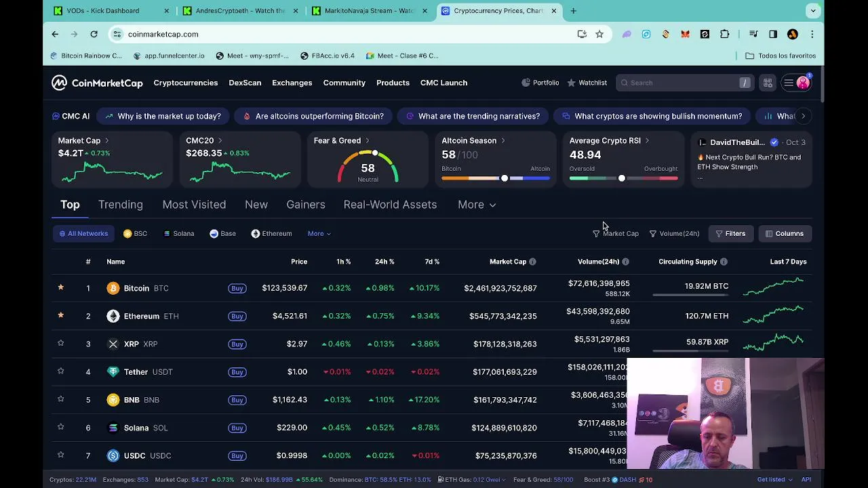Open the Average Crypto RSI card details
The width and height of the screenshot is (868, 488).
[623, 159]
